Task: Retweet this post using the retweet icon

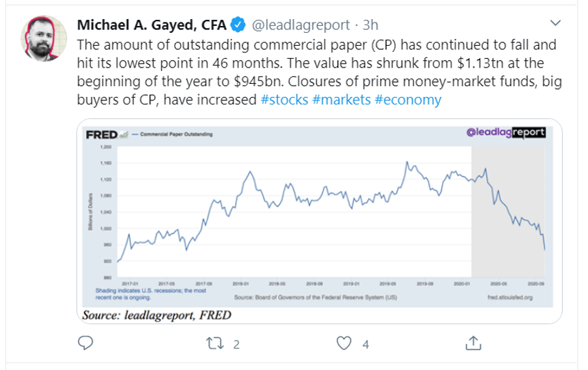Action: click(215, 343)
